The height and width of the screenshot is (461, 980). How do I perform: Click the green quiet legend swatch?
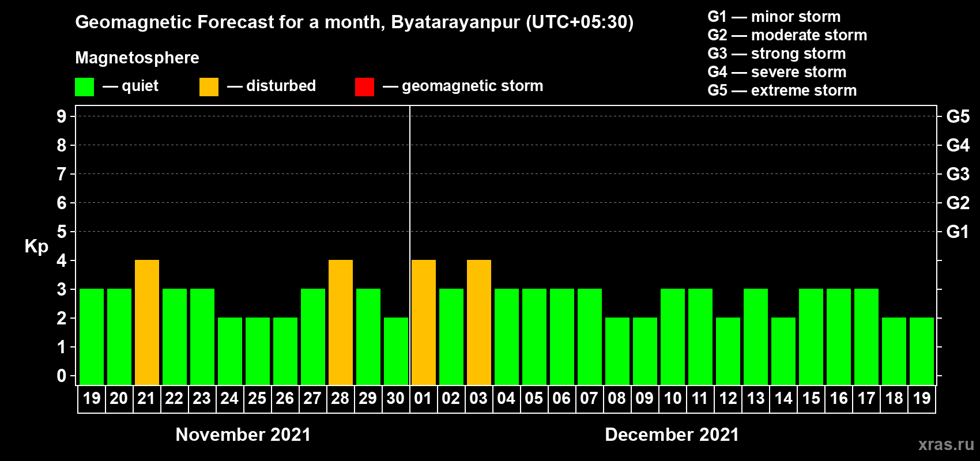(x=85, y=87)
